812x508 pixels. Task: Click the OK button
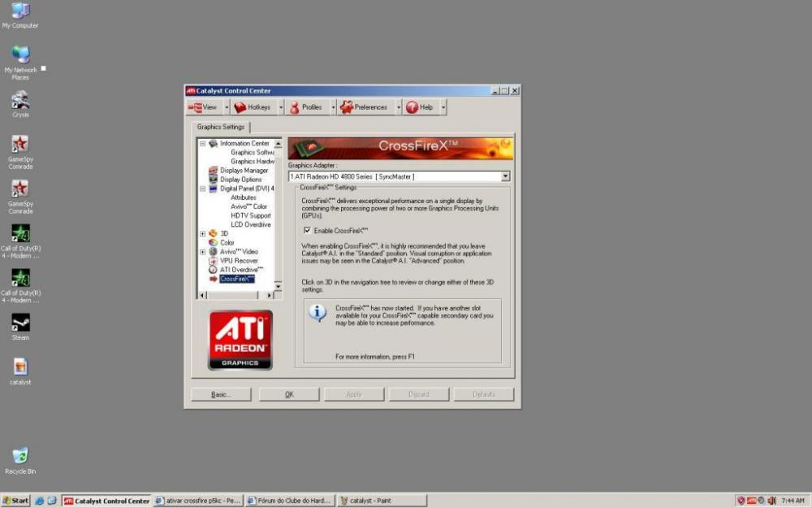pyautogui.click(x=289, y=394)
